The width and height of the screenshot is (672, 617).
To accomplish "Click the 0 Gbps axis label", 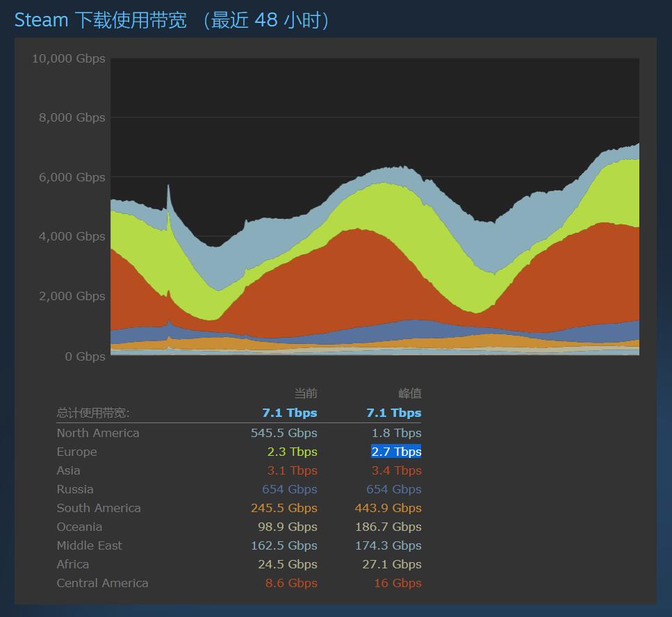I will tap(85, 356).
